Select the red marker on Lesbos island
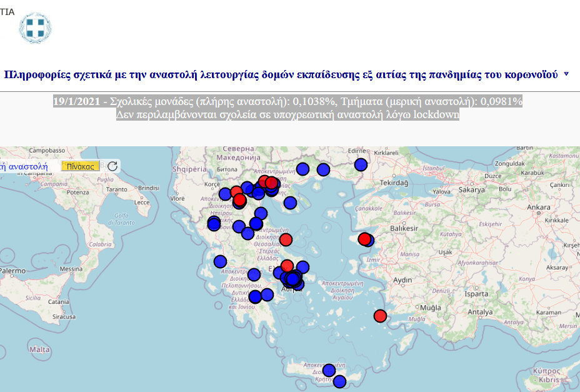This screenshot has height=392, width=580. (364, 239)
